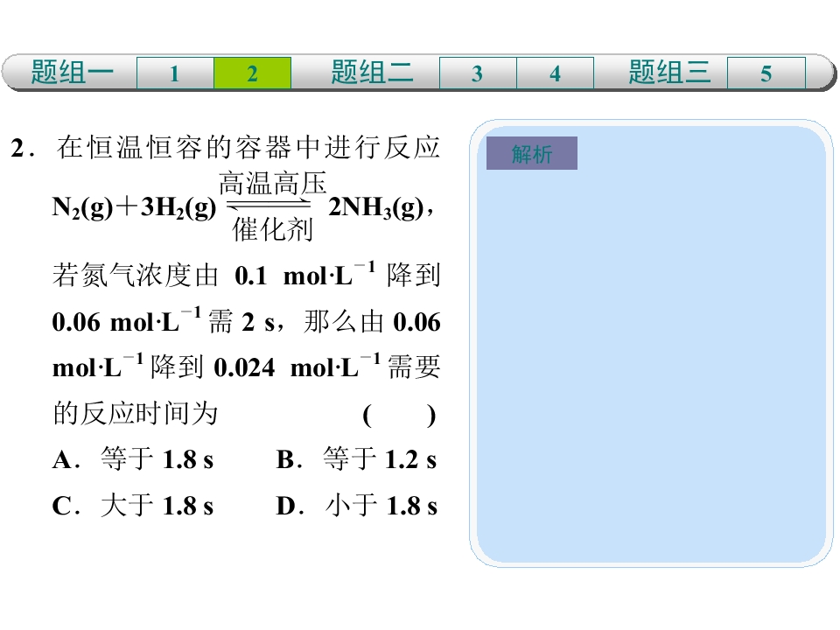Click the 催化剂 catalyst label under arrow

click(x=272, y=229)
